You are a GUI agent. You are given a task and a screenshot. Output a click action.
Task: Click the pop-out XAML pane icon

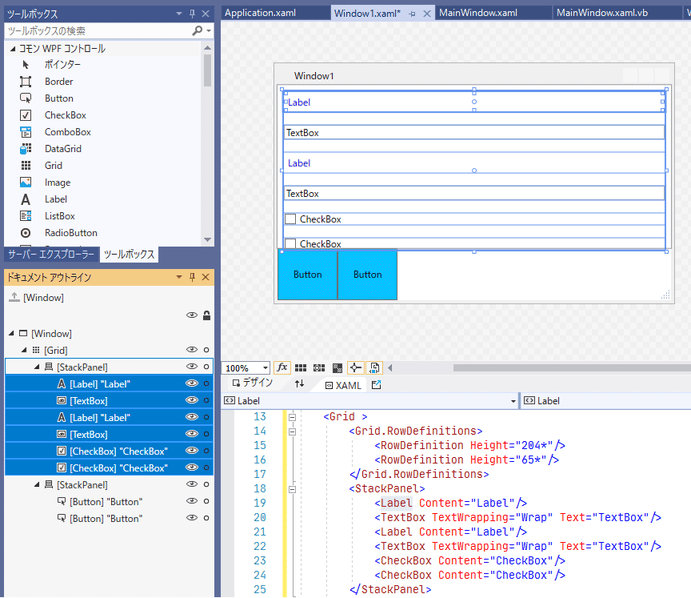(376, 384)
